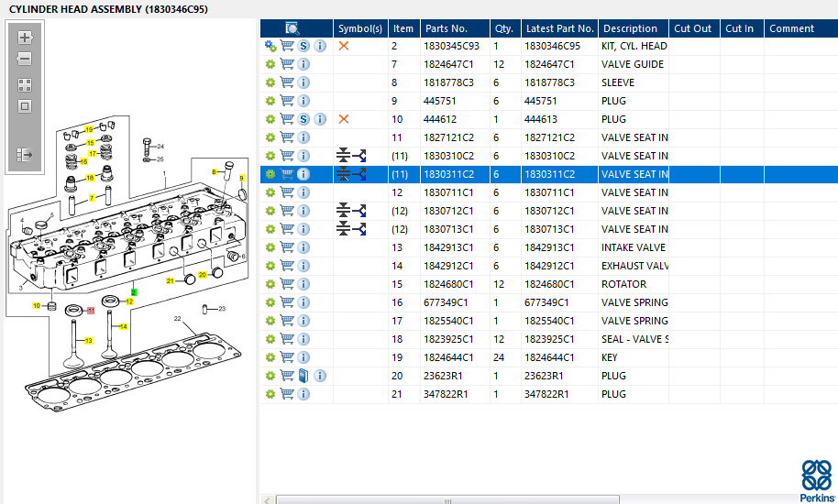Image resolution: width=838 pixels, height=504 pixels.
Task: Click the single-square fit view icon
Action: pyautogui.click(x=25, y=106)
